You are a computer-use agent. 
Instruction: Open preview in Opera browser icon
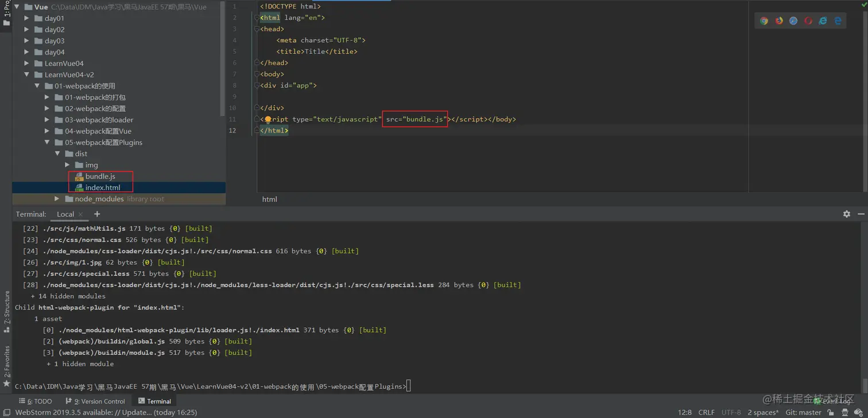click(808, 21)
